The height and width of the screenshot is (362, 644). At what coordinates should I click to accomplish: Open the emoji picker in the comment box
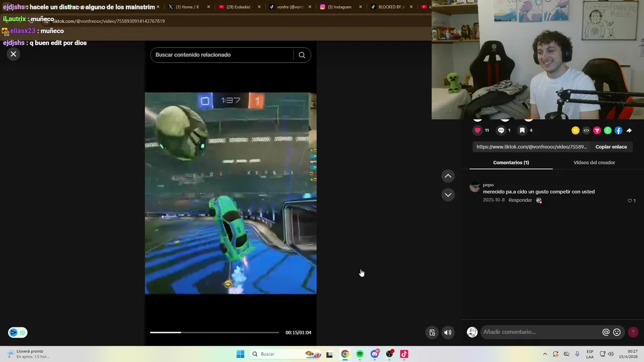617,332
